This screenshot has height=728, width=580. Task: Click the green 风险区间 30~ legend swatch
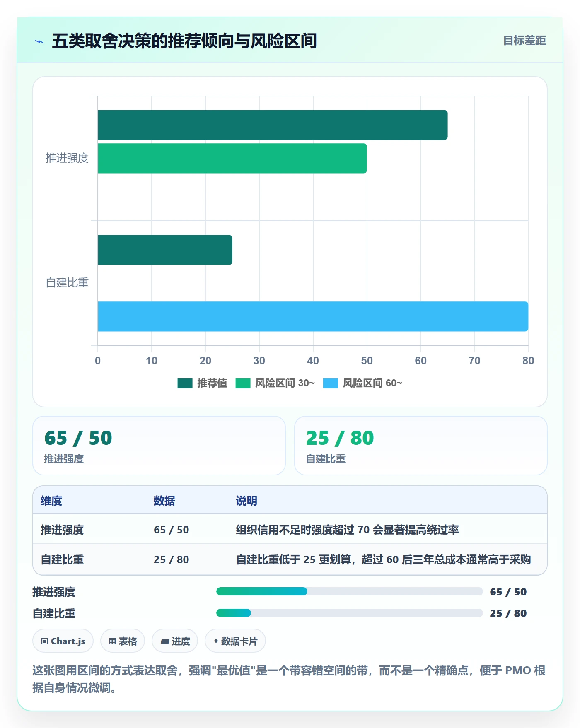pos(243,383)
